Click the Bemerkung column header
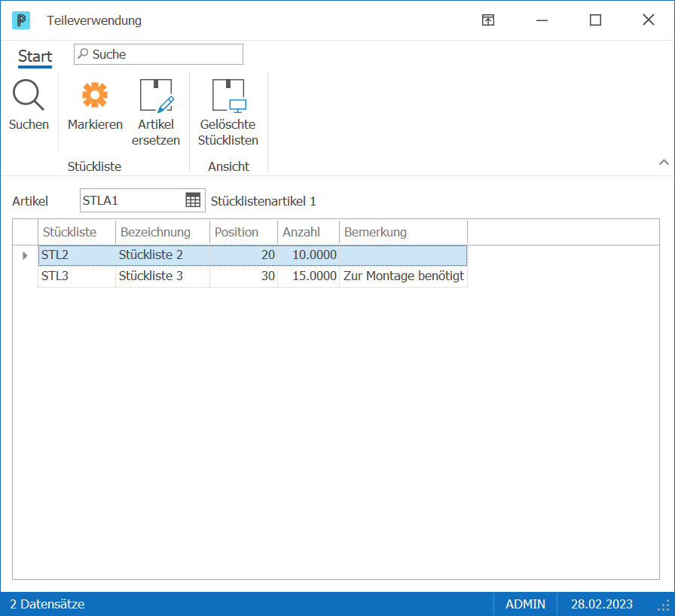 coord(403,232)
